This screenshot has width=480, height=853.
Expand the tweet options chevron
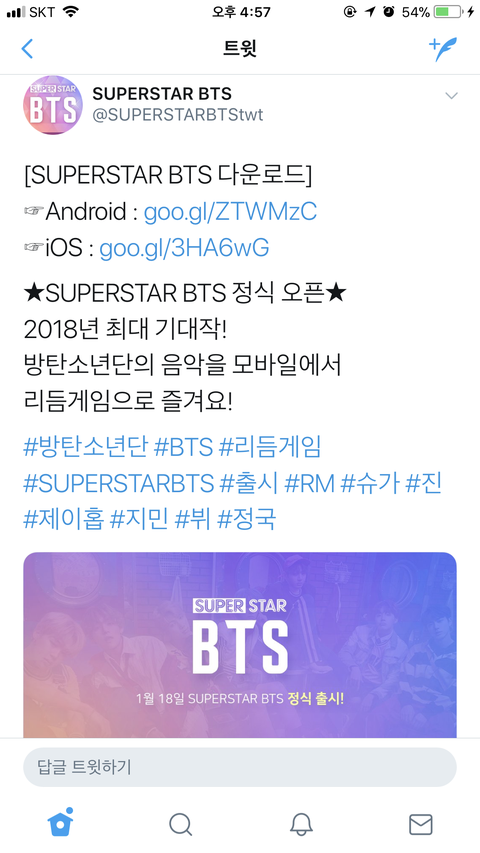[451, 96]
